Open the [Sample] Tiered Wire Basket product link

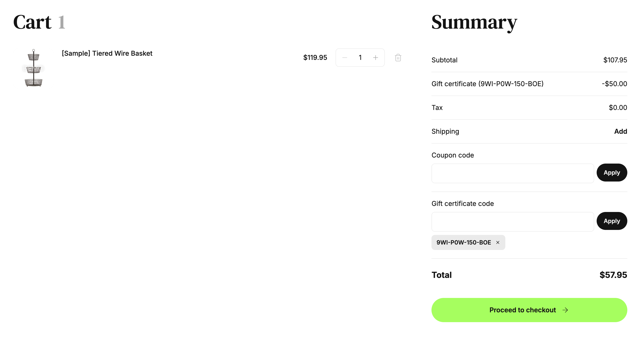107,53
